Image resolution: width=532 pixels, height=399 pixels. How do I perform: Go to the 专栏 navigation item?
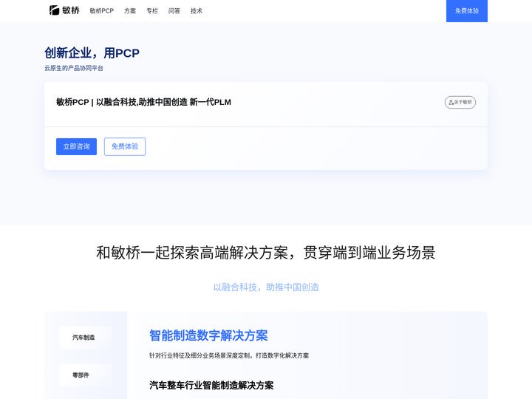(x=152, y=11)
